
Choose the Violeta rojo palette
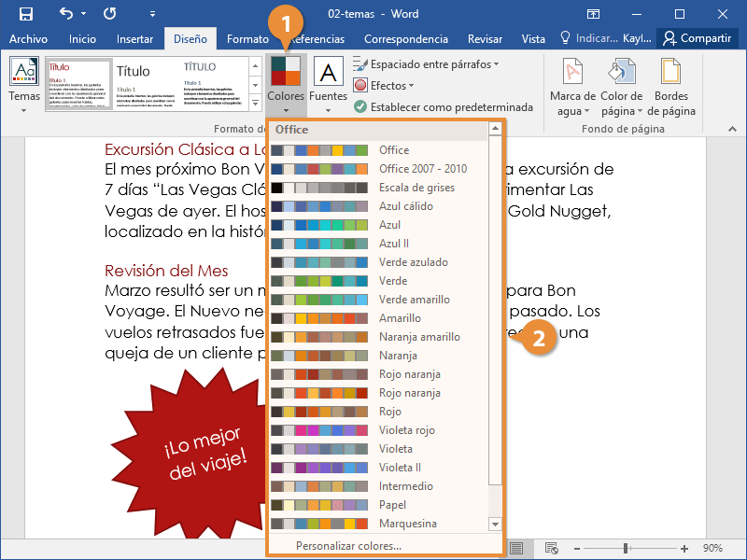pyautogui.click(x=379, y=430)
